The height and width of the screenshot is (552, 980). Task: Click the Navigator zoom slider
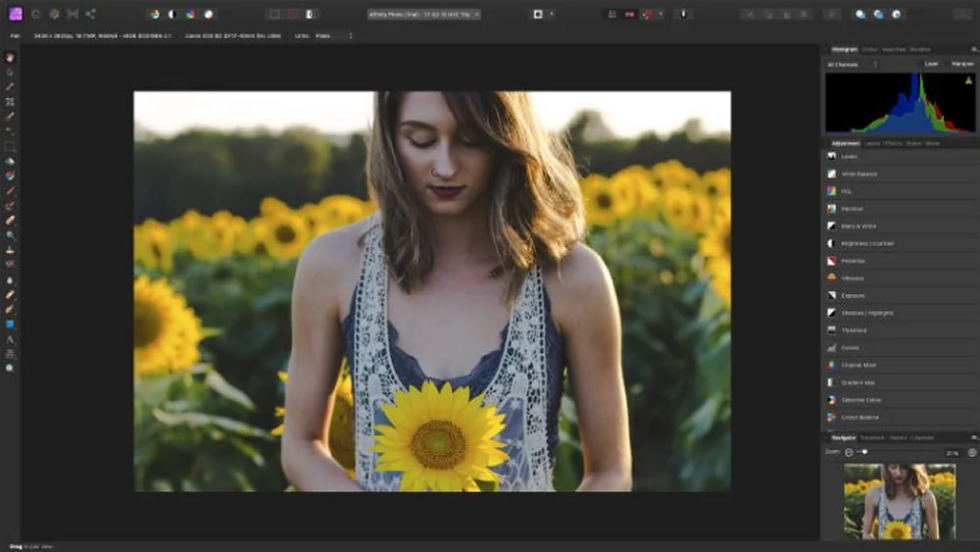click(862, 452)
